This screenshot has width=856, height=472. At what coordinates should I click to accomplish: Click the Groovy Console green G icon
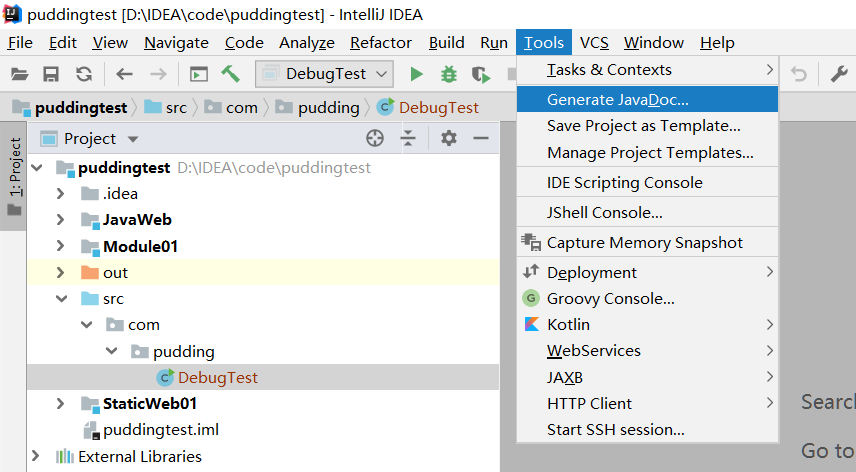531,298
